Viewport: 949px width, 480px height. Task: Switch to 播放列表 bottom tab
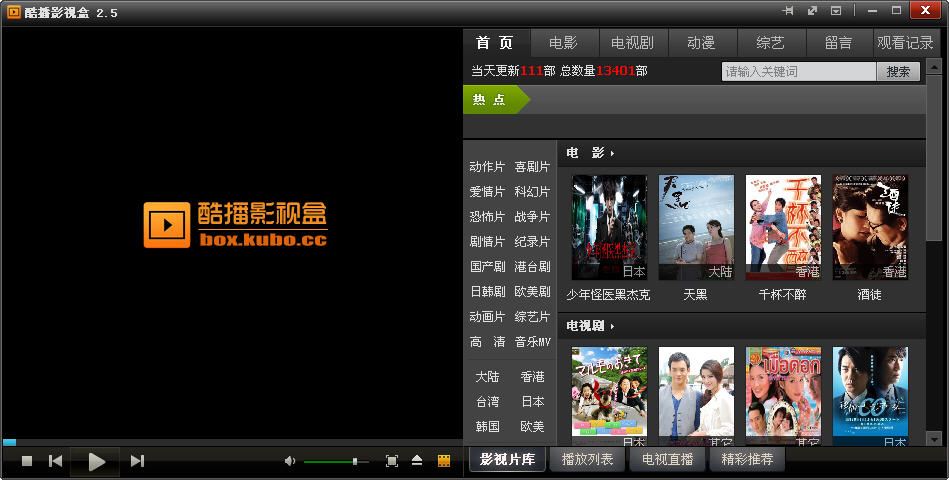coord(587,459)
